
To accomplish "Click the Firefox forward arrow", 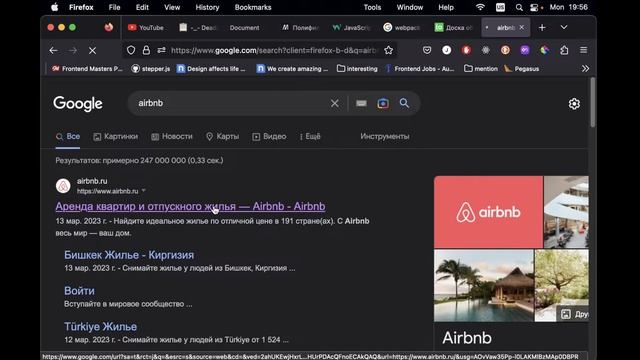I will tap(73, 50).
